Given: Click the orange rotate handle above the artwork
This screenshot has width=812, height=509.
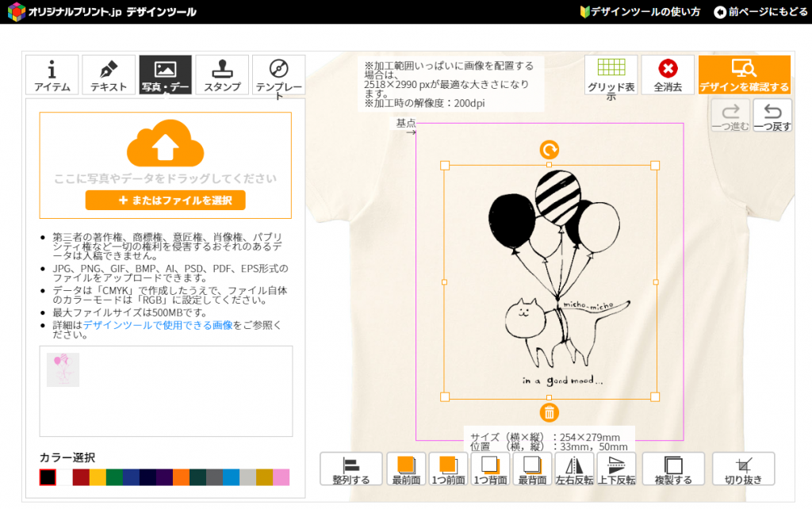Looking at the screenshot, I should pyautogui.click(x=549, y=150).
